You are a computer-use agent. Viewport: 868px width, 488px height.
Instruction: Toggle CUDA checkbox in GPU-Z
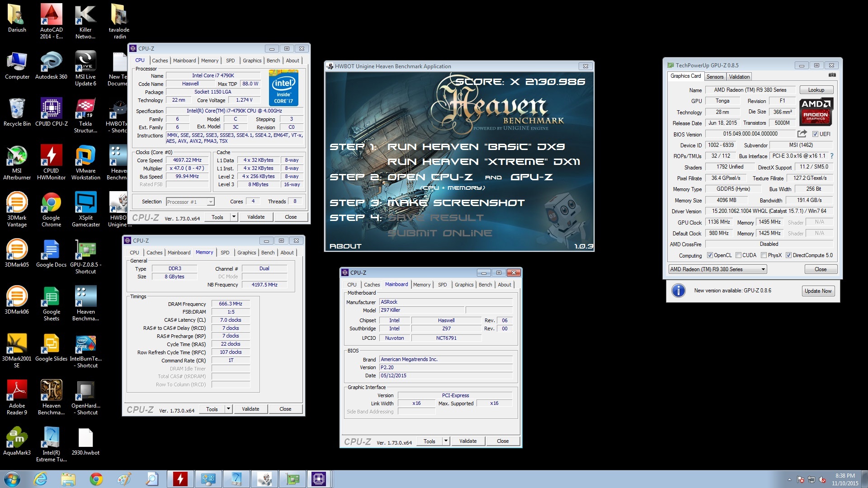click(x=738, y=255)
